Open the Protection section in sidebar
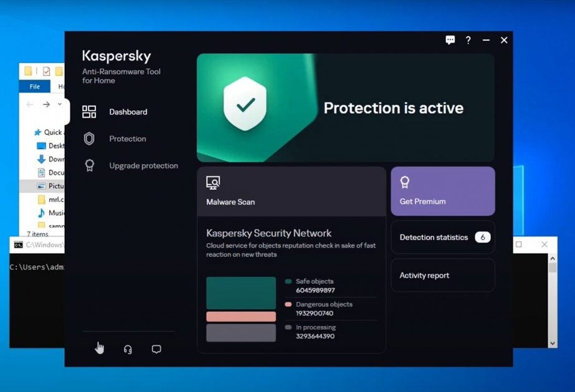Screen dimensions: 575x392 127,139
